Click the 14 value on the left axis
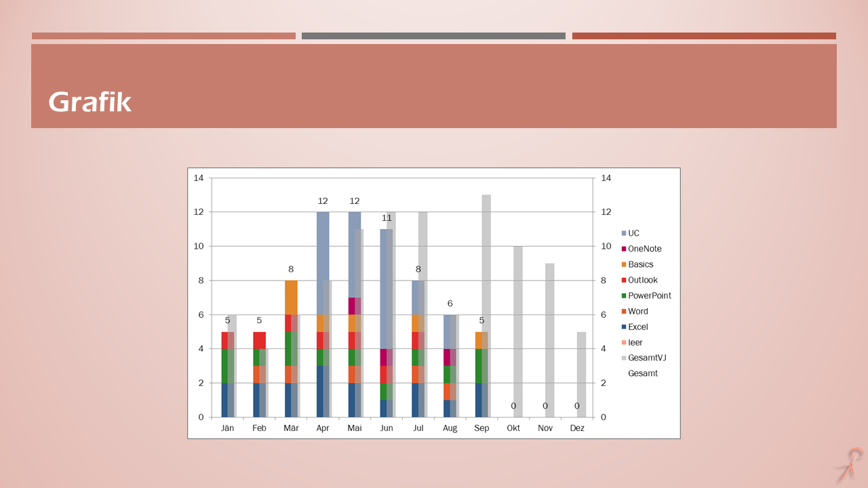Viewport: 868px width, 488px height. click(x=199, y=178)
